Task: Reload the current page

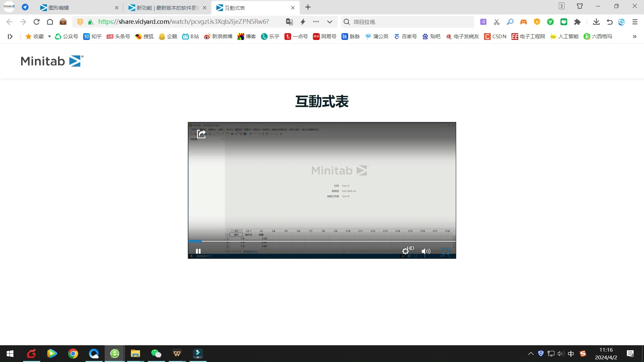Action: (37, 22)
